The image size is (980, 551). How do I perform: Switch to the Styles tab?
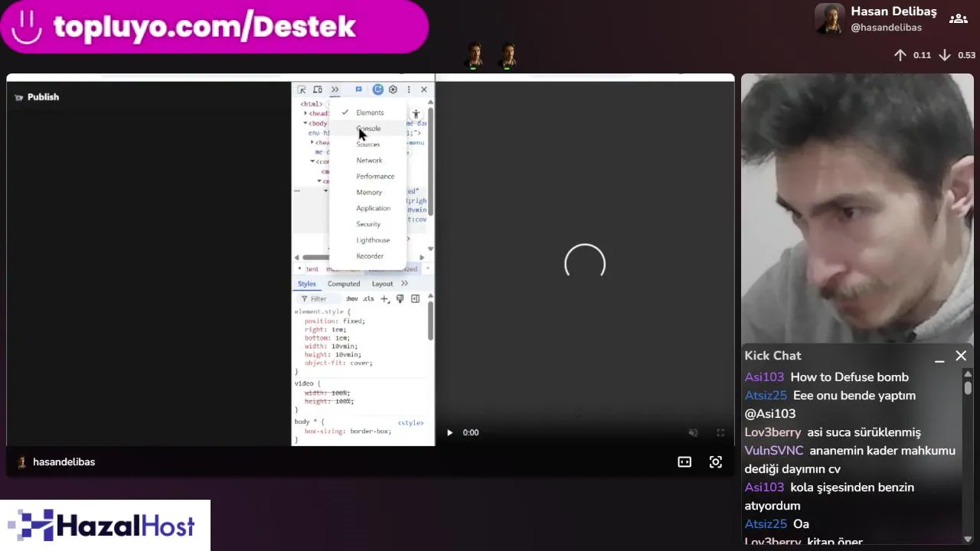click(306, 284)
